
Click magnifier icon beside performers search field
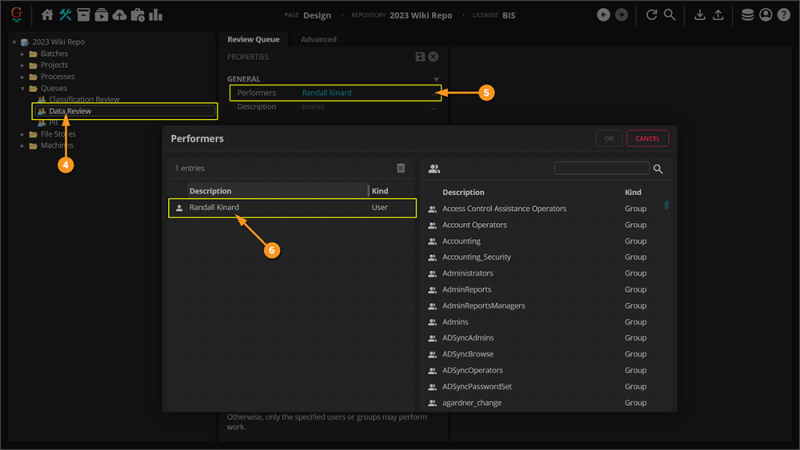658,169
